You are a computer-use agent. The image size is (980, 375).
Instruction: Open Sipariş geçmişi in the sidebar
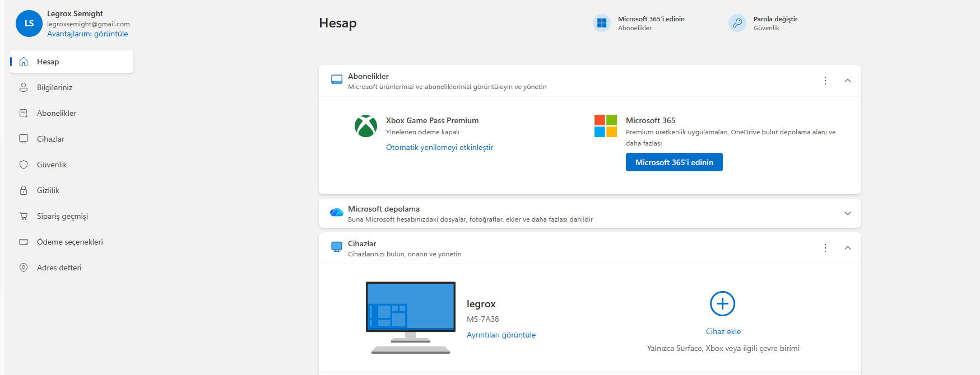(x=72, y=216)
